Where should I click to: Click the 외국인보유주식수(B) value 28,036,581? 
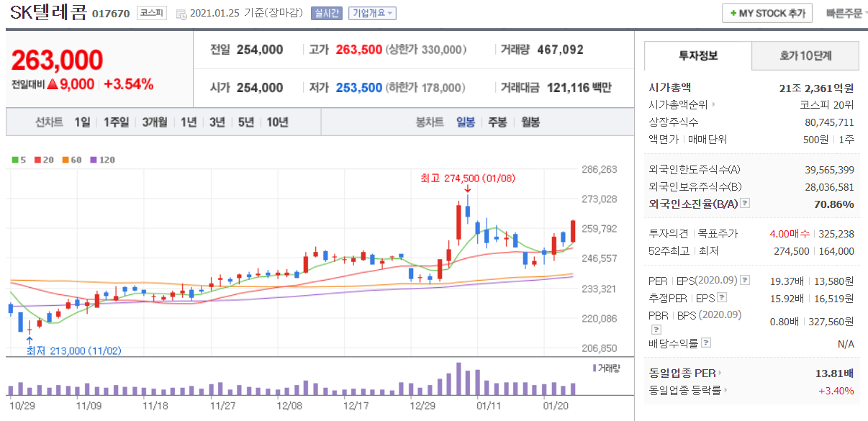coord(829,187)
